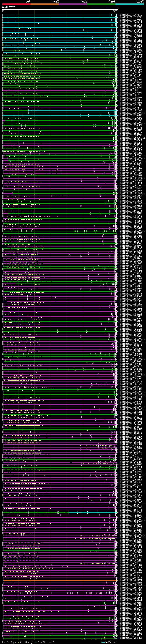Screen dimensions: 146x644
Task: Click UniRef100_Q40339 entry
Action: click(x=131, y=369)
